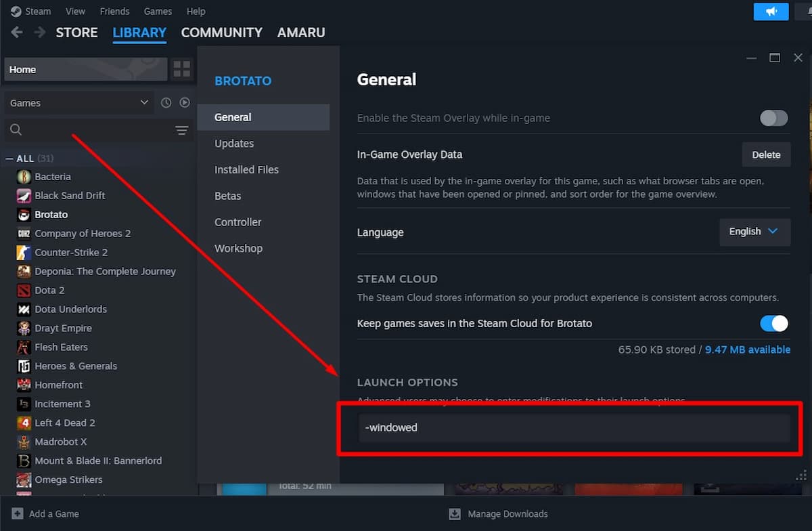Disable Steam Cloud saves for Brotato

(773, 324)
